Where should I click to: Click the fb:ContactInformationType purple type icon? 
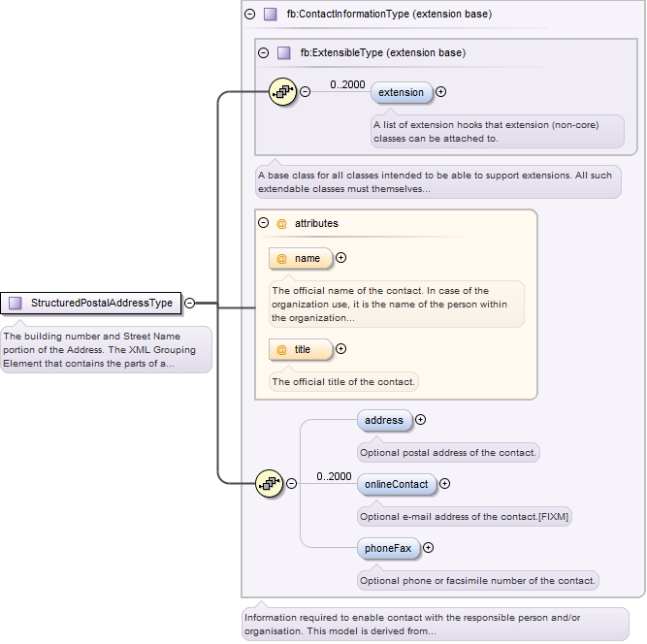(271, 15)
